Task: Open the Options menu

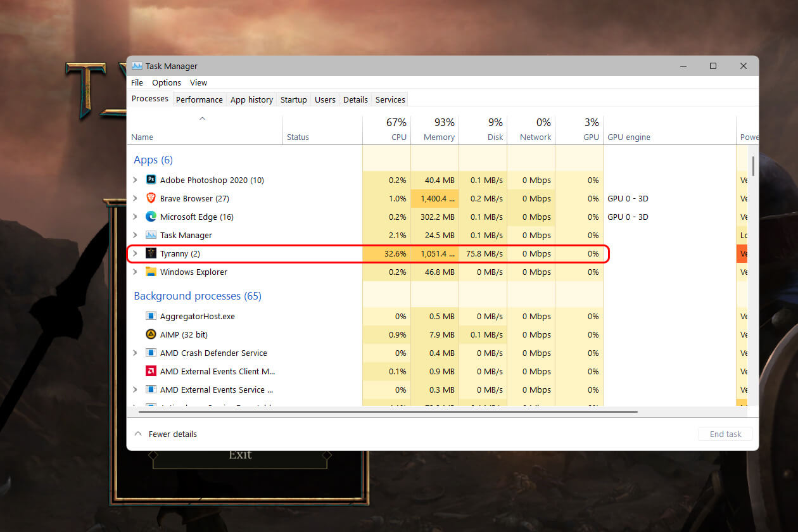Action: (167, 83)
